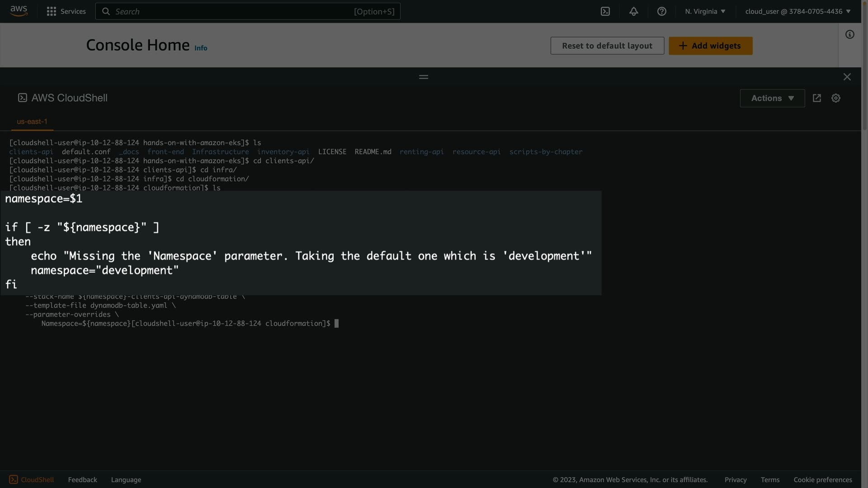Viewport: 868px width, 488px height.
Task: Click the info circle panel icon
Action: click(x=849, y=34)
